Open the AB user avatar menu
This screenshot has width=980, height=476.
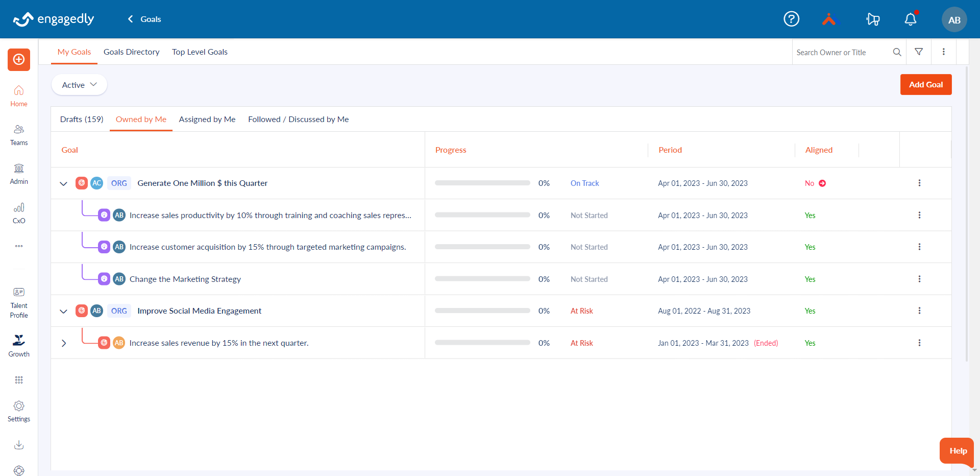[954, 19]
